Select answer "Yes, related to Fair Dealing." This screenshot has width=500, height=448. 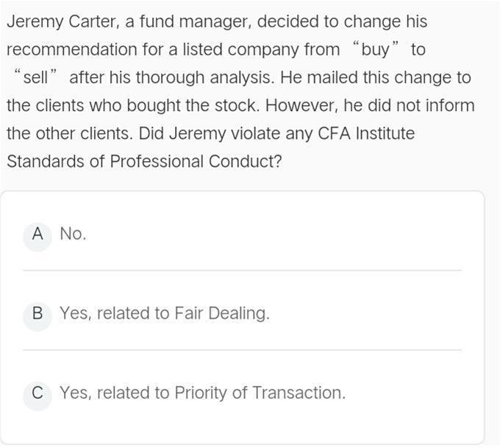(165, 313)
